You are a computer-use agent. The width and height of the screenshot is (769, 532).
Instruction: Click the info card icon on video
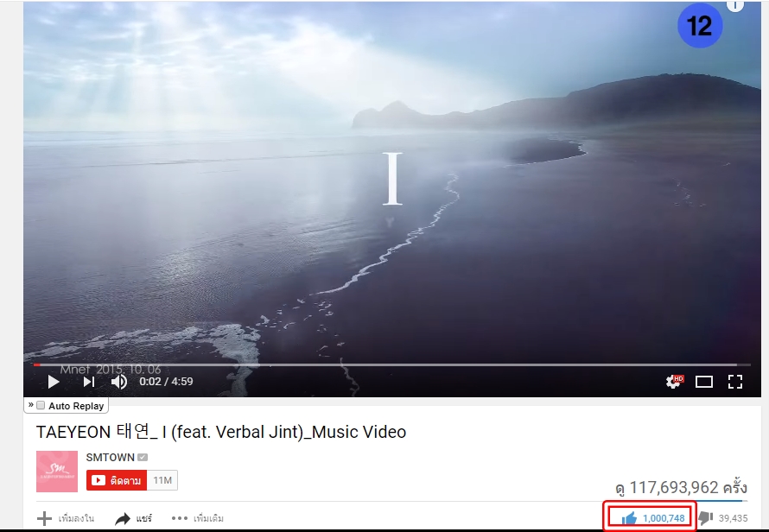pyautogui.click(x=734, y=5)
